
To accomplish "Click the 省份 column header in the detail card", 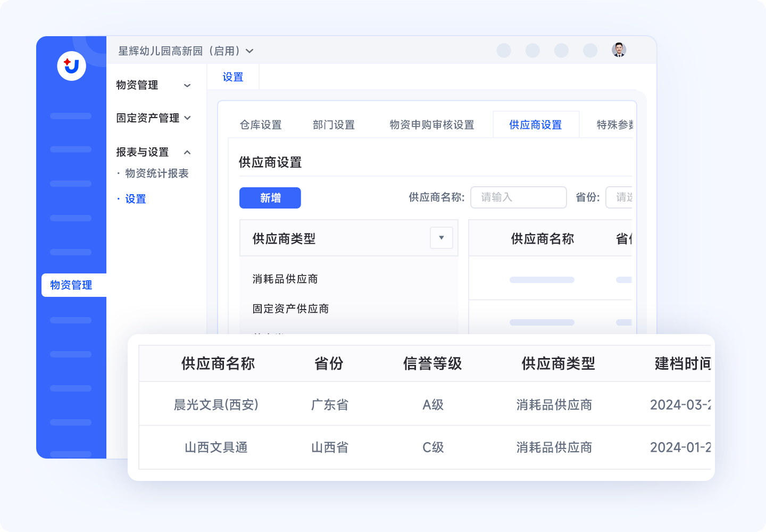I will pyautogui.click(x=329, y=364).
